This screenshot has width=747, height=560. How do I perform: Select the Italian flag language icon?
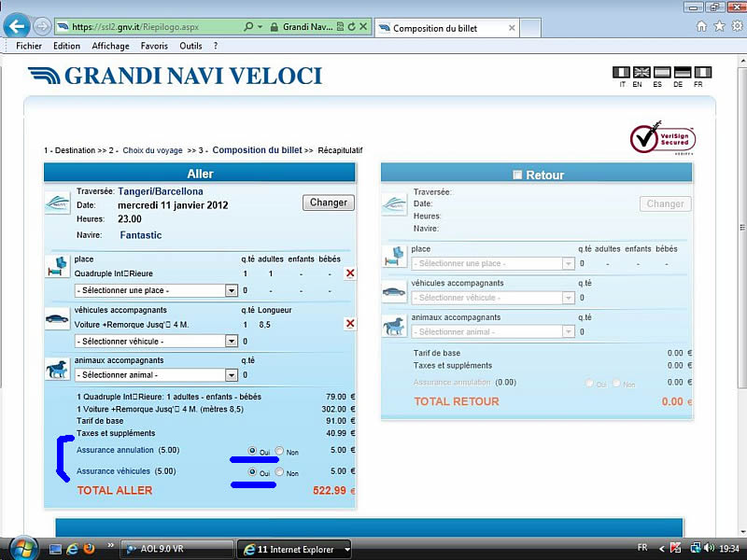pos(621,72)
